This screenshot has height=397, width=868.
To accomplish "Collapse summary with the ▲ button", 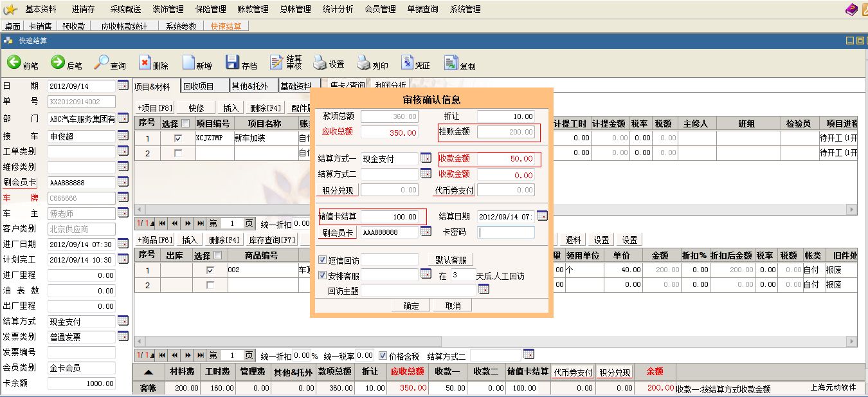I will tap(148, 372).
